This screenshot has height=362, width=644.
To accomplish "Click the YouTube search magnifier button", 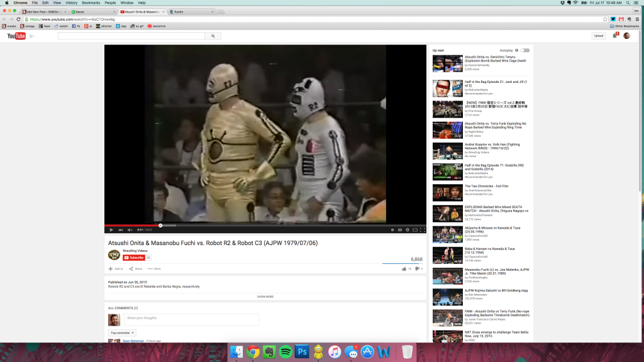I will pos(213,36).
